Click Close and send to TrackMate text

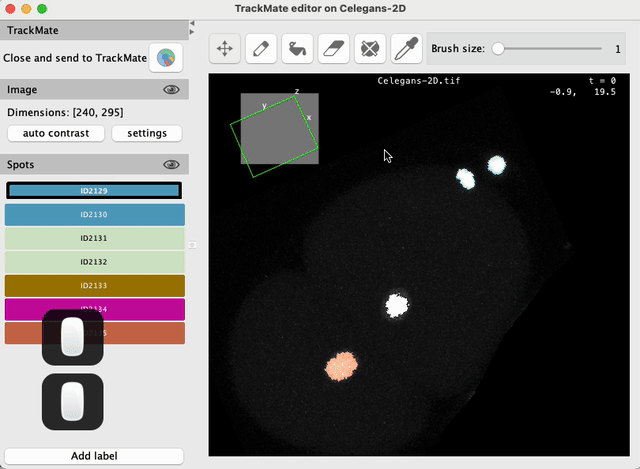point(75,58)
